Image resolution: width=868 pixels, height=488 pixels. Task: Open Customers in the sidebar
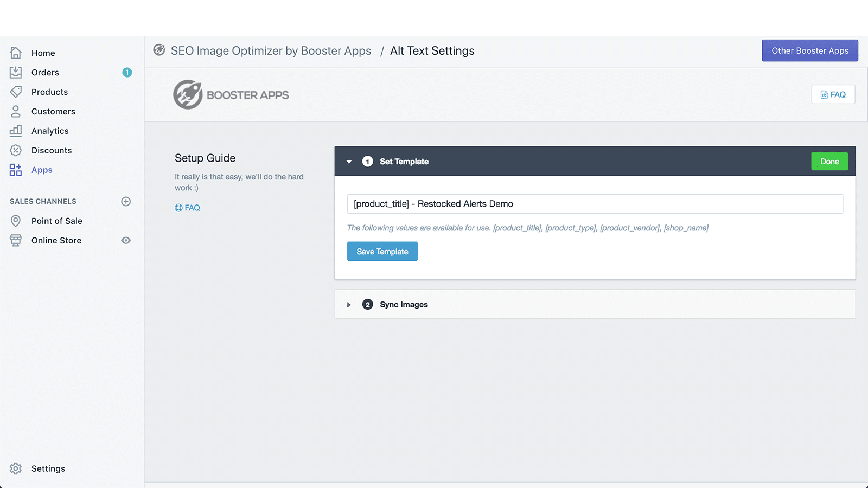pyautogui.click(x=53, y=111)
